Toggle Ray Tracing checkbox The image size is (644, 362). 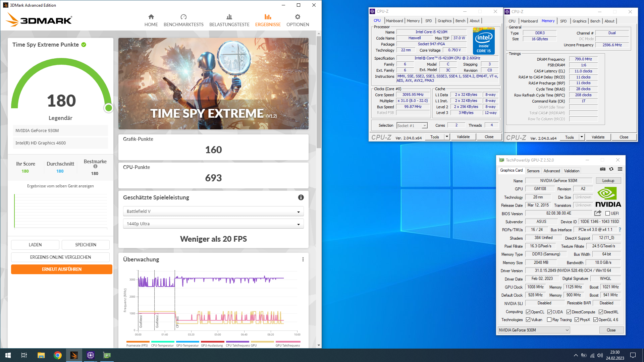pyautogui.click(x=549, y=320)
